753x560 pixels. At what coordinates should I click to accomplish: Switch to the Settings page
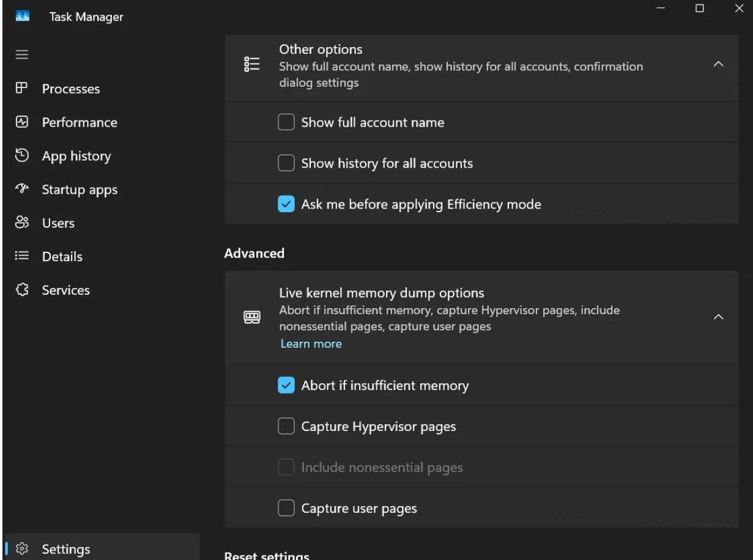coord(65,549)
